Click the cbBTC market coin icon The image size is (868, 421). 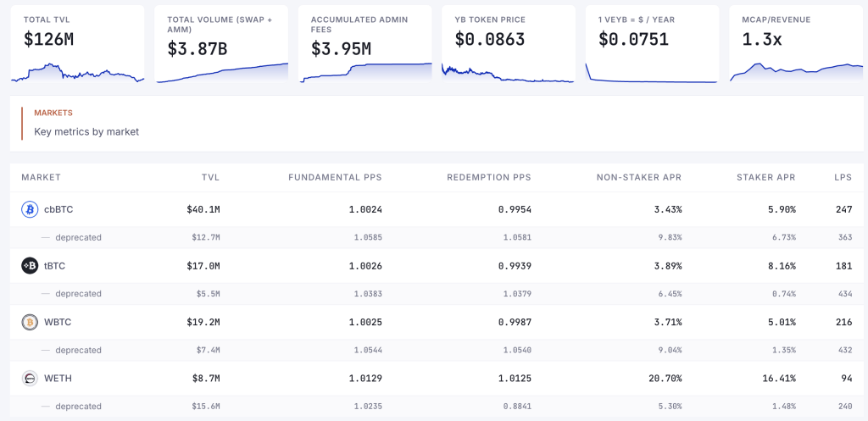click(30, 210)
